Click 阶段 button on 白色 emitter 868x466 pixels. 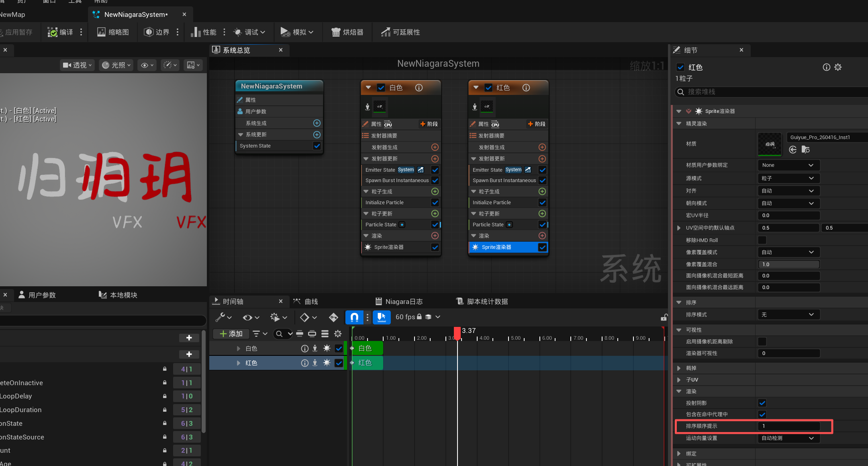pos(429,124)
